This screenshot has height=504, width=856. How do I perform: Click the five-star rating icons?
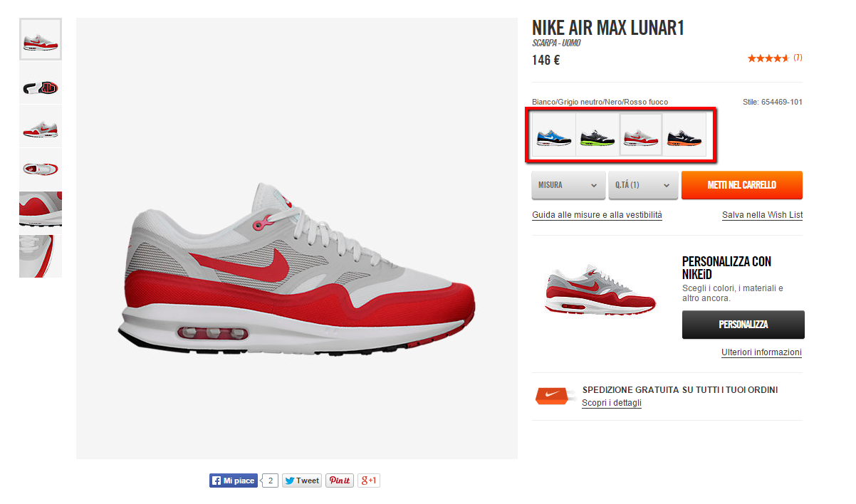point(768,58)
